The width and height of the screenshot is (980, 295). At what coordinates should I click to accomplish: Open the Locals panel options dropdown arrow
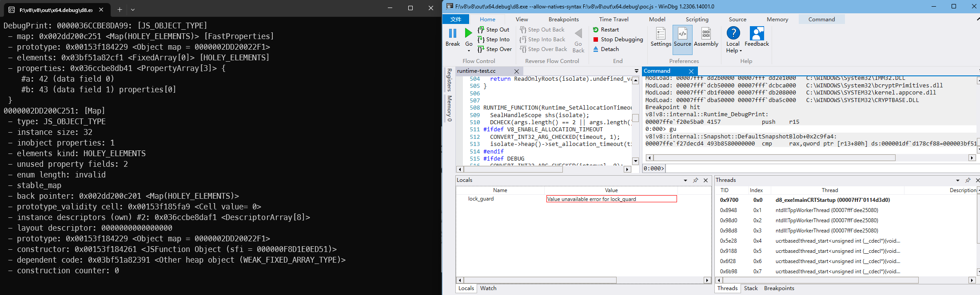685,181
